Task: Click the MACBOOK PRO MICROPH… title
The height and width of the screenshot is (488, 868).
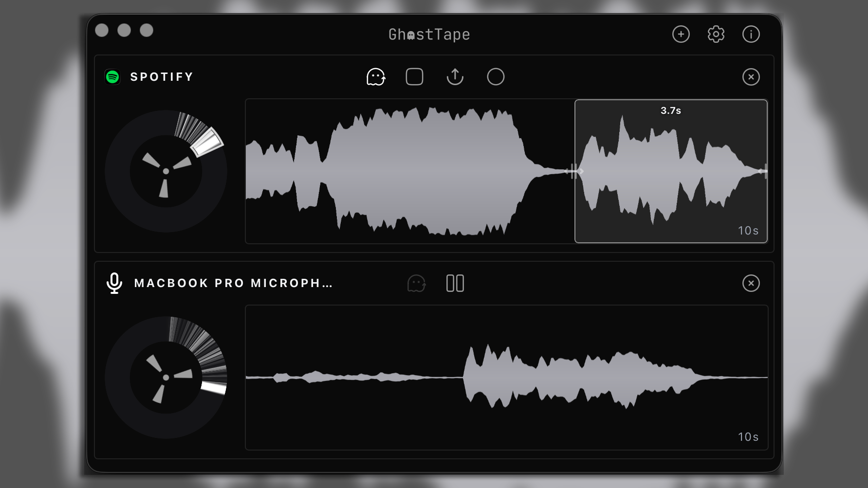Action: tap(233, 283)
